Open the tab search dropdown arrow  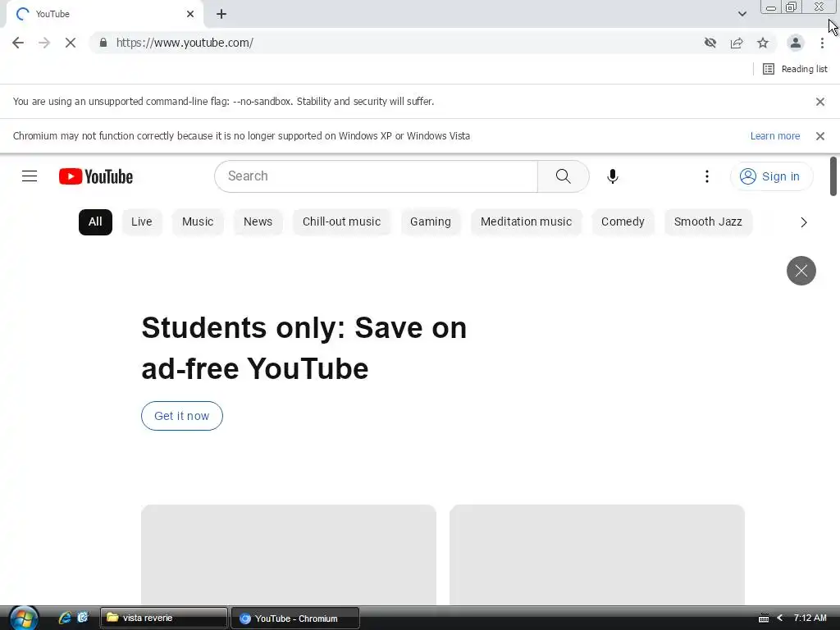pos(742,14)
